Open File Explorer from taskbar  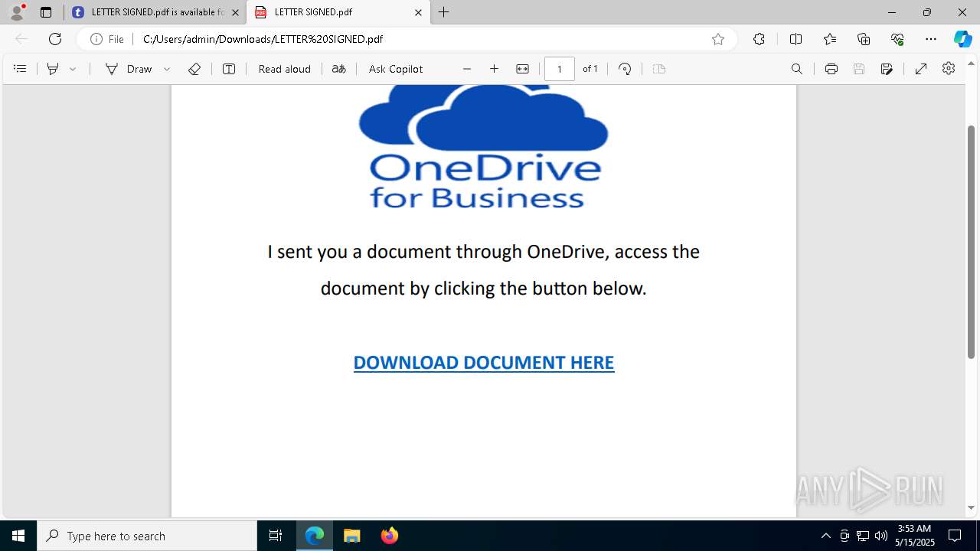pyautogui.click(x=352, y=536)
